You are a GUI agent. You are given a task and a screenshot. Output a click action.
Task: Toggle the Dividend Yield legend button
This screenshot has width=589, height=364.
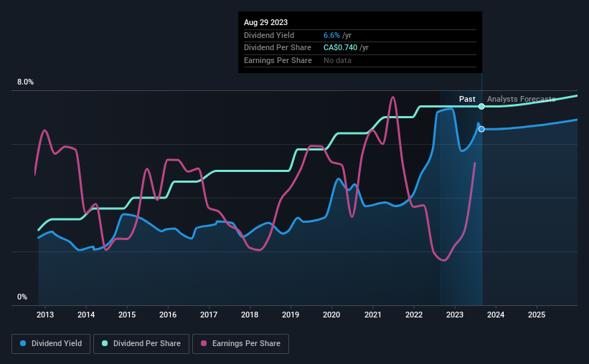[51, 344]
